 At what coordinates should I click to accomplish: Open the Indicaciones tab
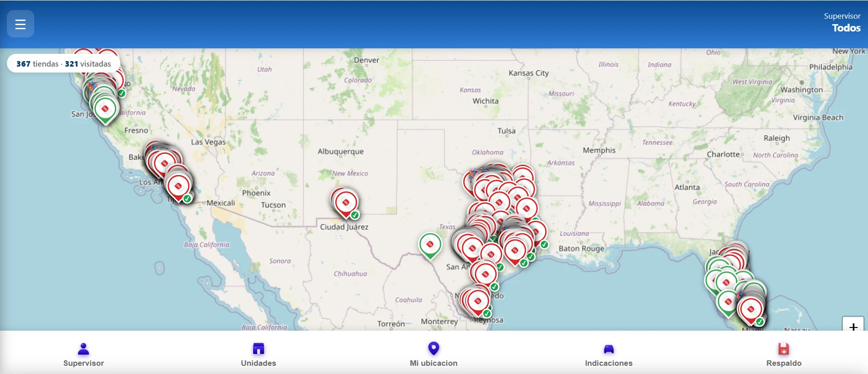point(609,355)
